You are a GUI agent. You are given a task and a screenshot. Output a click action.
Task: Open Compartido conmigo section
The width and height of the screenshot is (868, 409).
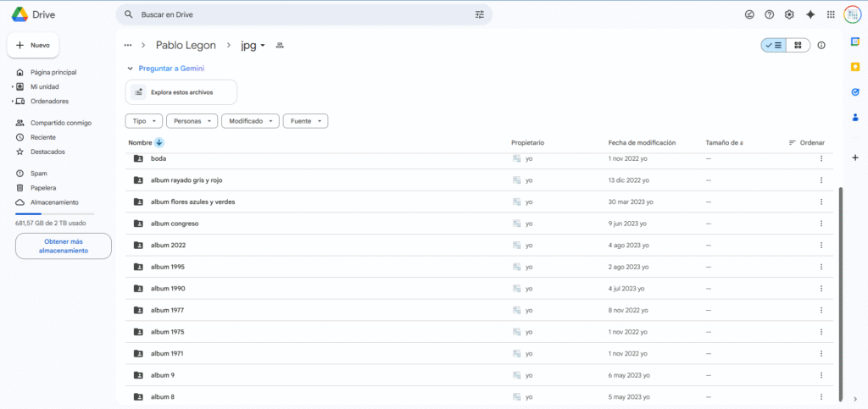pos(61,123)
